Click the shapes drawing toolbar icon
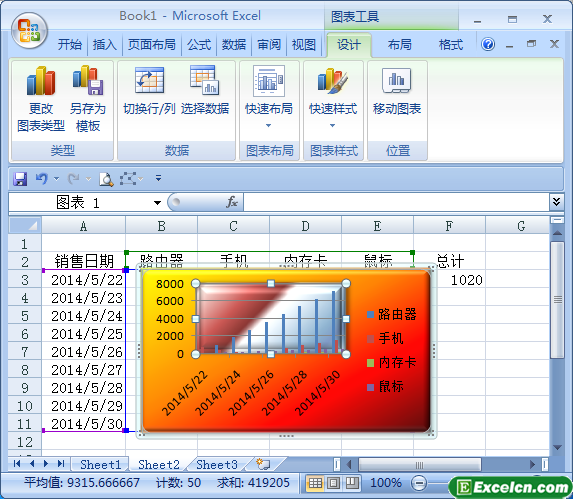The width and height of the screenshot is (573, 499). pos(129,179)
